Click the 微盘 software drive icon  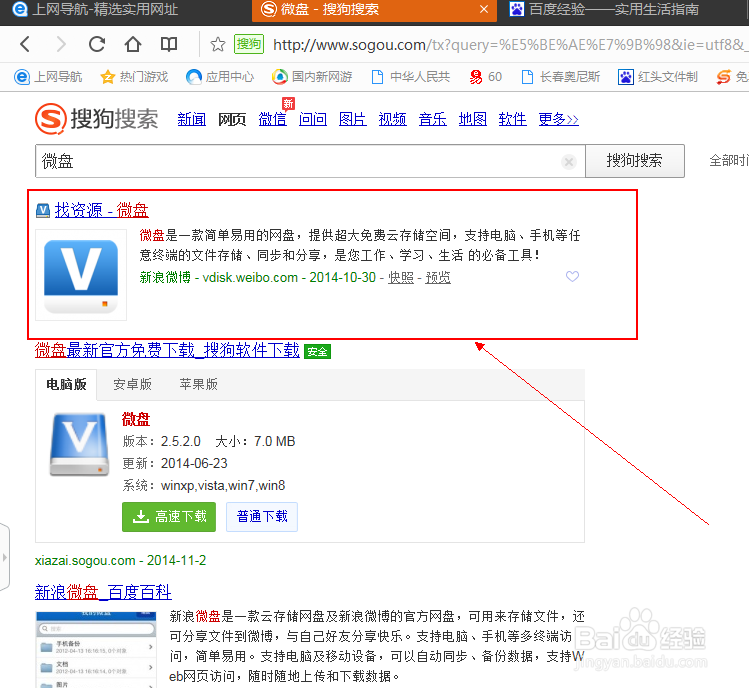(79, 445)
